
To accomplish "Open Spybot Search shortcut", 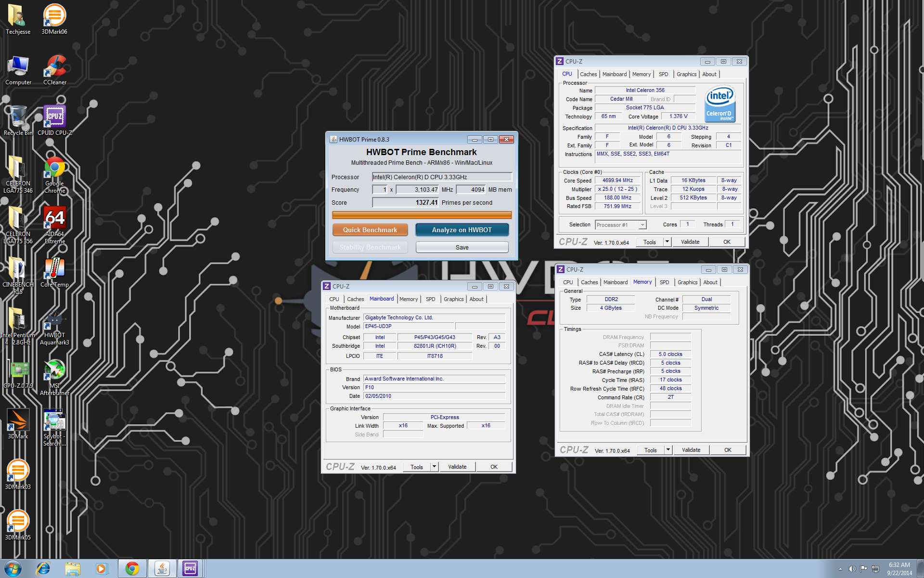I will [x=55, y=427].
